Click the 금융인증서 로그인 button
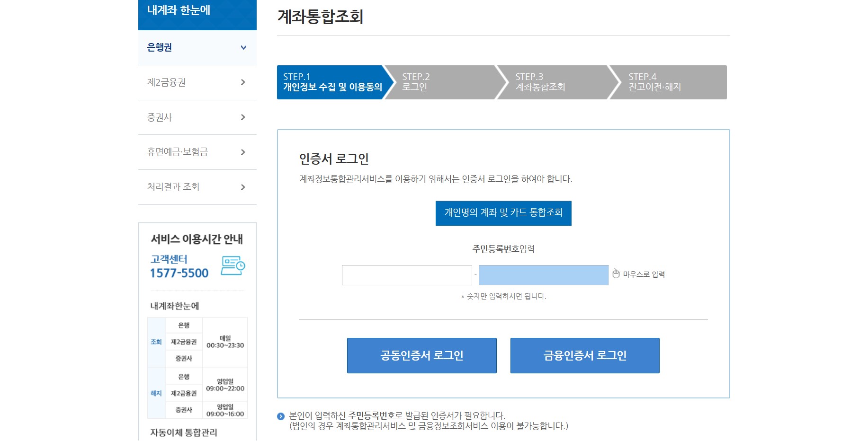Screen dimensions: 868x441 pyautogui.click(x=584, y=355)
